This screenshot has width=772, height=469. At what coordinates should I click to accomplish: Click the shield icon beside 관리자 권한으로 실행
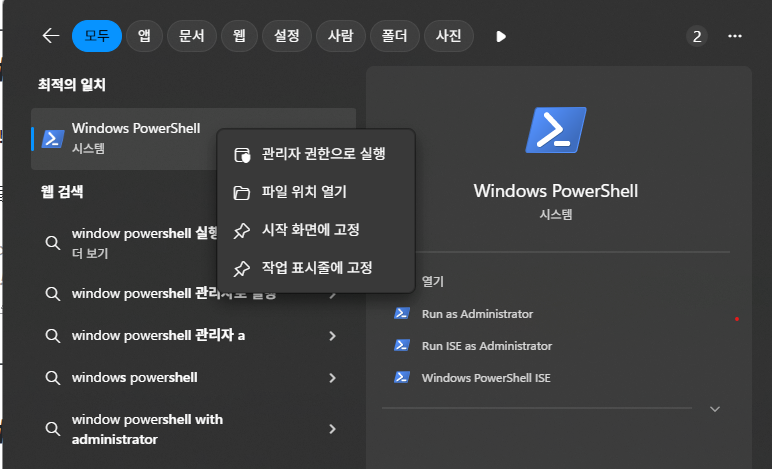[x=242, y=155]
